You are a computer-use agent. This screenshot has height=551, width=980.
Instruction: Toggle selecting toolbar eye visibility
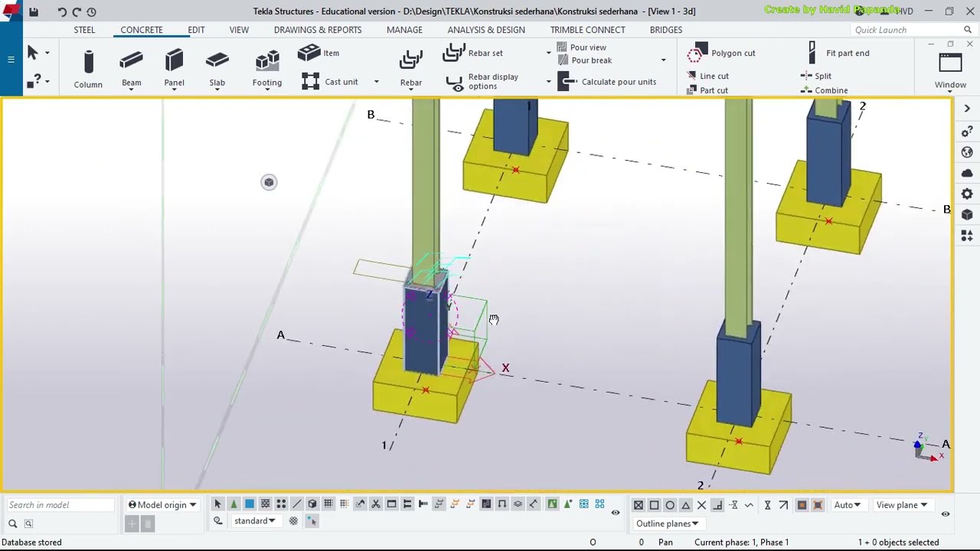(616, 513)
